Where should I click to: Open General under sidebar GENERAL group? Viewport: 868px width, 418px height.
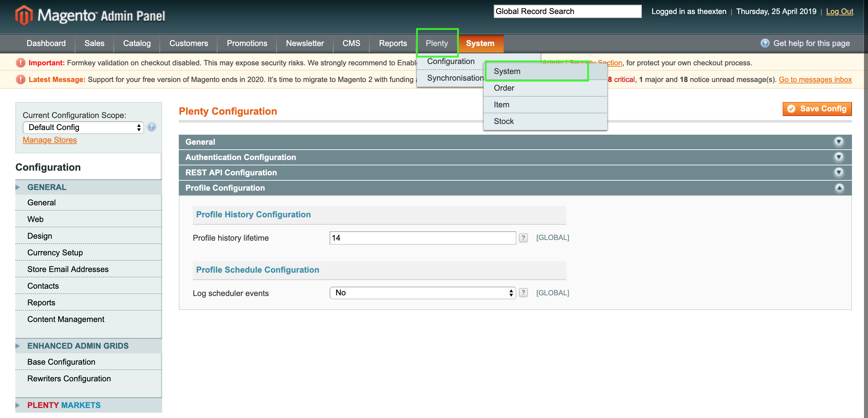click(89, 203)
